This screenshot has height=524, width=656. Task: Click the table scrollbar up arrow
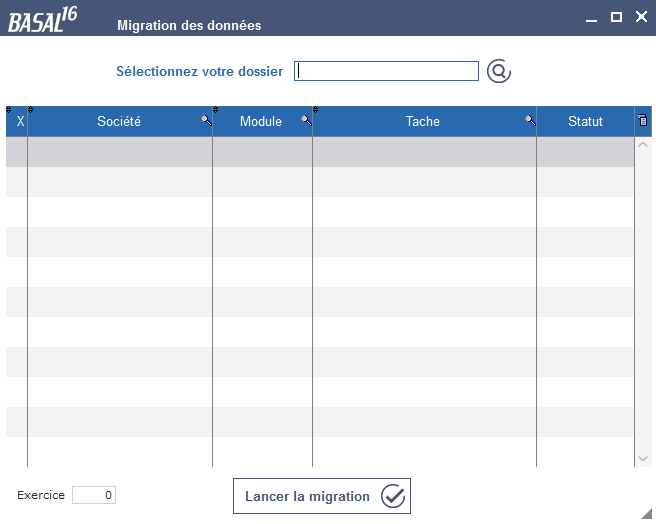pos(643,145)
